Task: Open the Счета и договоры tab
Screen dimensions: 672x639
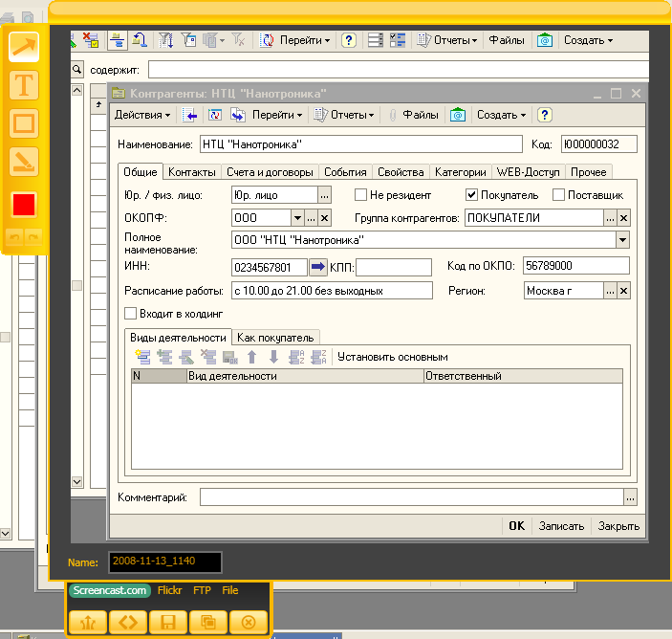Action: click(x=271, y=172)
